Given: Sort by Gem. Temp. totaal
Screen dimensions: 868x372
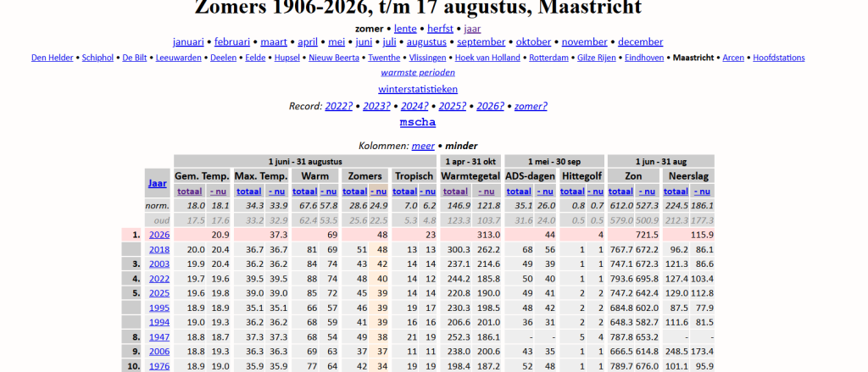Looking at the screenshot, I should [x=190, y=192].
